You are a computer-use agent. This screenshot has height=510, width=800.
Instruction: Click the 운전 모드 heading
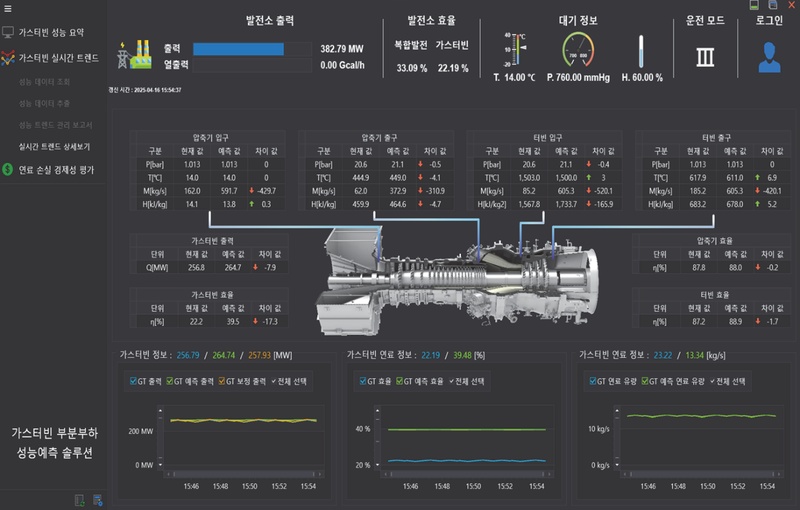coord(705,20)
